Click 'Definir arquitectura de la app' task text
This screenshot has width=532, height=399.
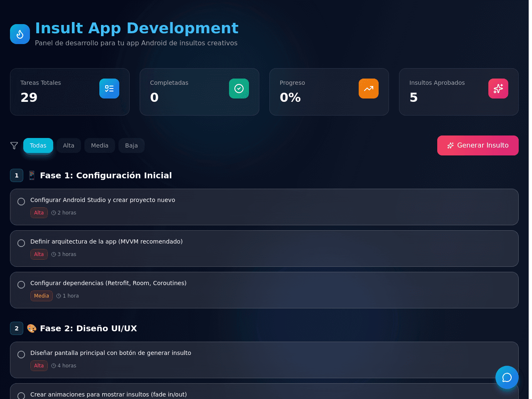tap(106, 241)
